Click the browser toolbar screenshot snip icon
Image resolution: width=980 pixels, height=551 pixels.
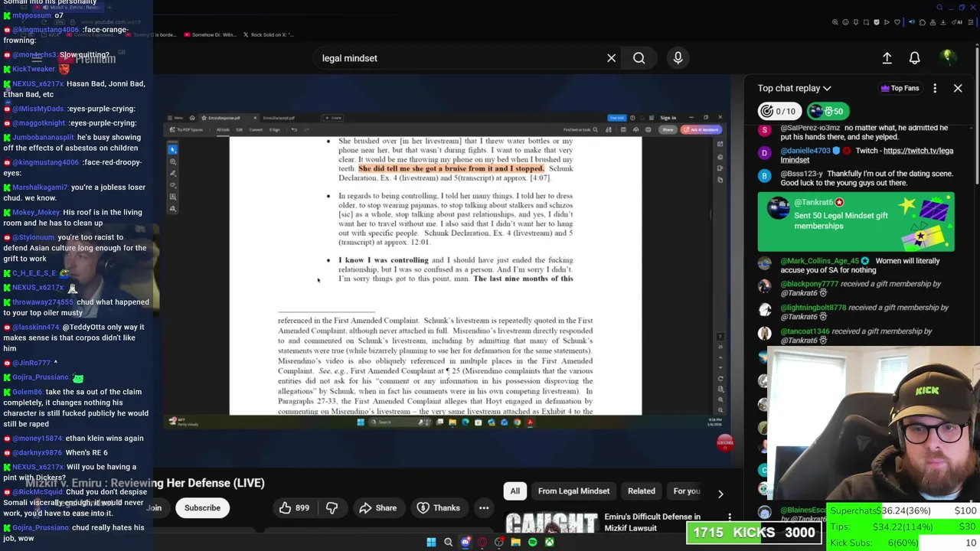tap(866, 22)
